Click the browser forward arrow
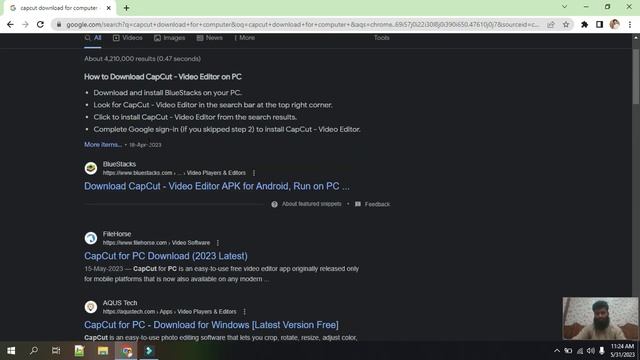The width and height of the screenshot is (640, 360). click(x=25, y=24)
